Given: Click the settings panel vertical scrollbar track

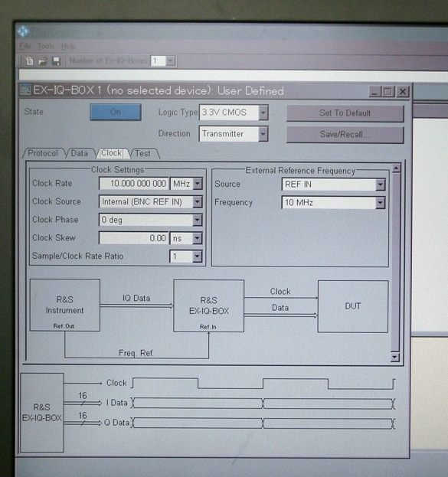Looking at the screenshot, I should coord(395,262).
